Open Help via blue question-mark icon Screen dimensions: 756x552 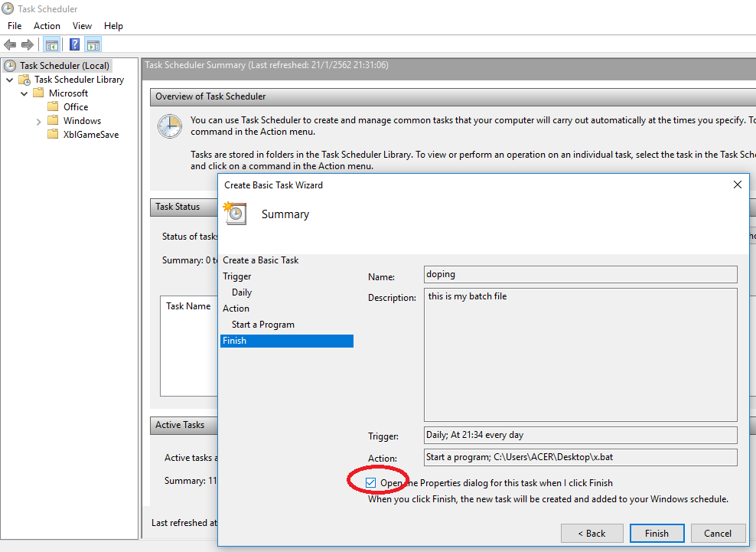75,45
